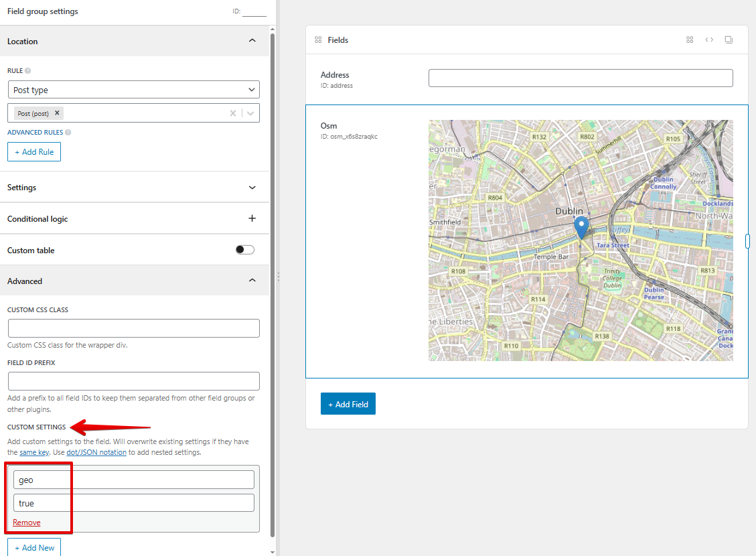Click the vertical drag handle between panels
This screenshot has width=756, height=556.
pyautogui.click(x=278, y=278)
